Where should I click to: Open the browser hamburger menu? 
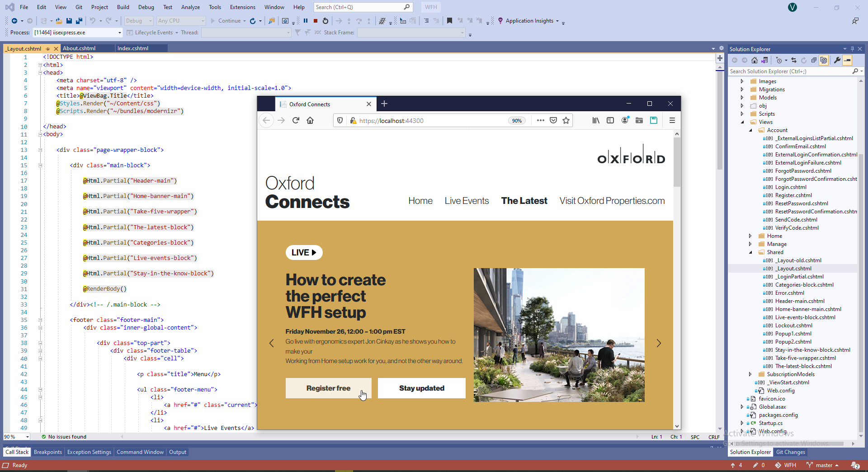tap(672, 120)
